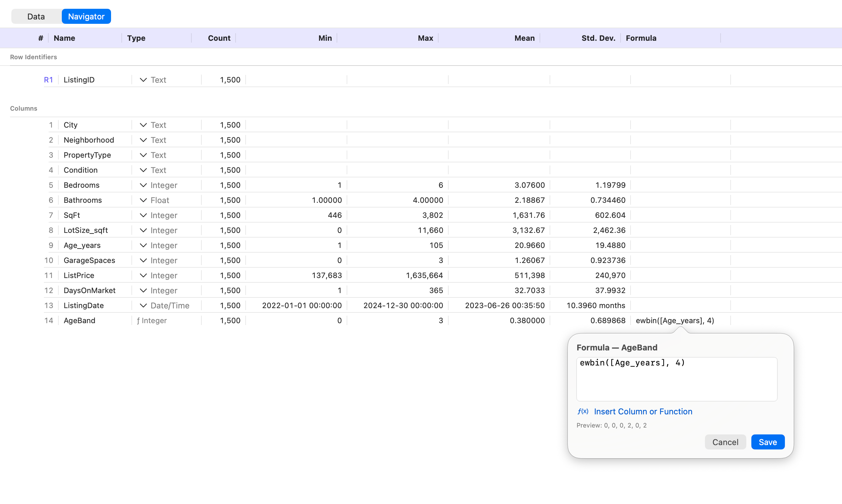
Task: Open type dropdown for ListingDate
Action: pyautogui.click(x=143, y=306)
